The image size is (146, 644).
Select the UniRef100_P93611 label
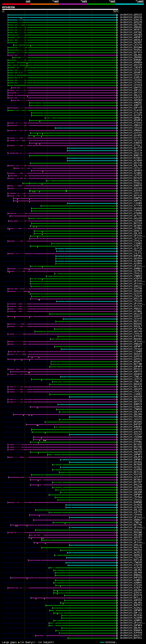131,183
